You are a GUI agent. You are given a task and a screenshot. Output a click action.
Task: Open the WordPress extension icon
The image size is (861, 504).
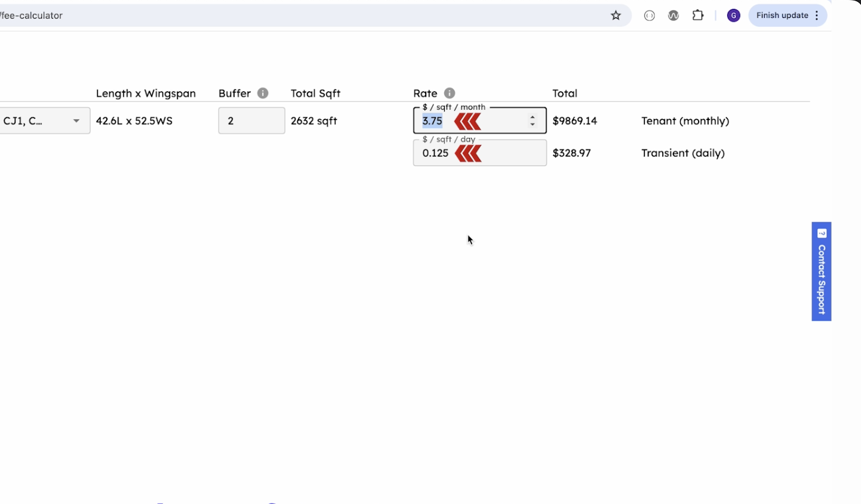click(674, 16)
